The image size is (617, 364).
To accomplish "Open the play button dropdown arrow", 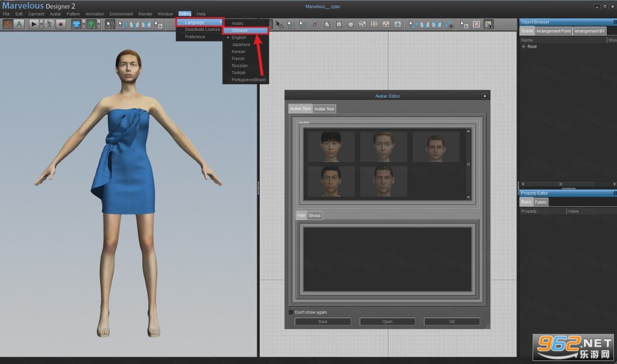I will (x=41, y=24).
